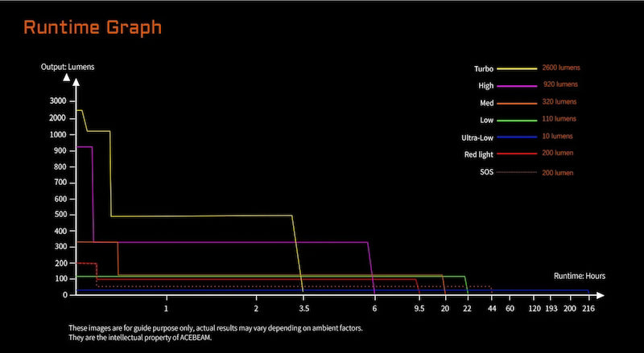Click the SOS dotted legend line

[516, 172]
